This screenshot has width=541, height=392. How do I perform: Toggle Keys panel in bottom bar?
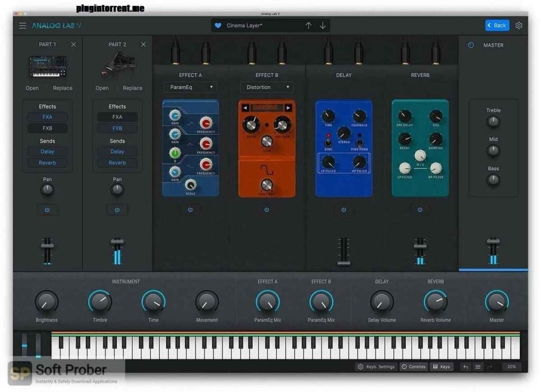[x=441, y=367]
